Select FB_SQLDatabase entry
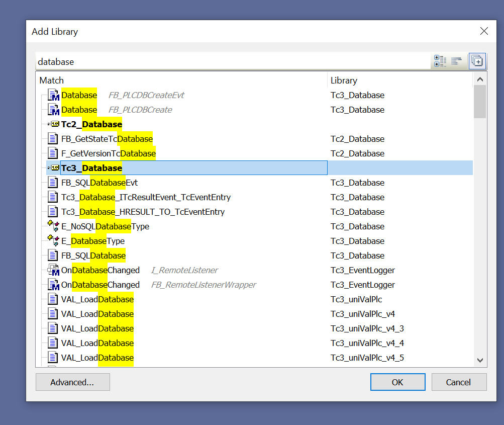 click(93, 256)
